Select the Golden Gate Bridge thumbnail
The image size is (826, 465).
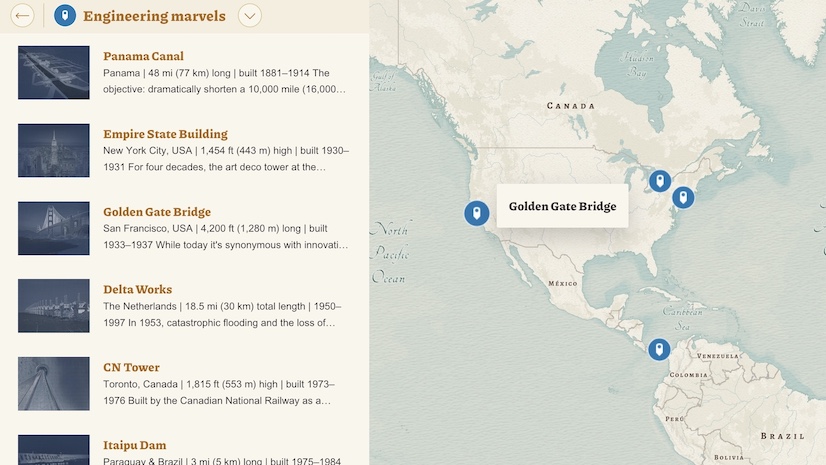[54, 228]
